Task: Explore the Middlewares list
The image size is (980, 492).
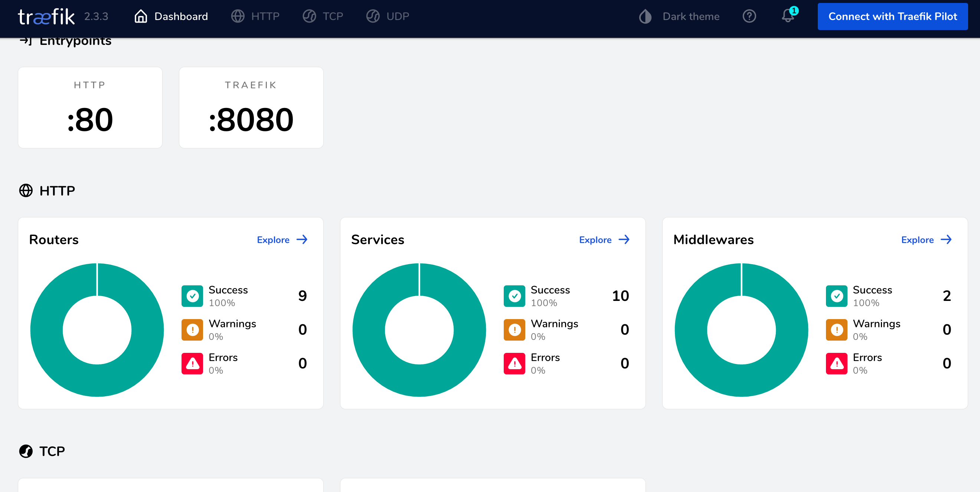Action: point(926,240)
